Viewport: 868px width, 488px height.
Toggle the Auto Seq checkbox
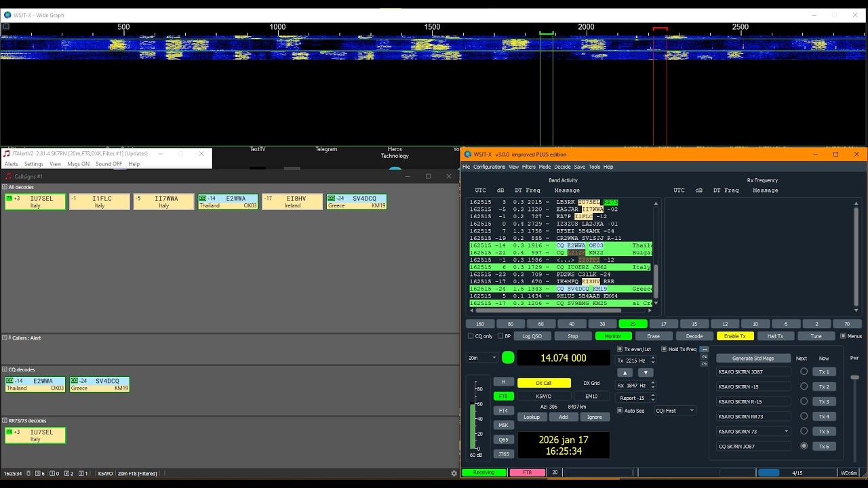(620, 411)
